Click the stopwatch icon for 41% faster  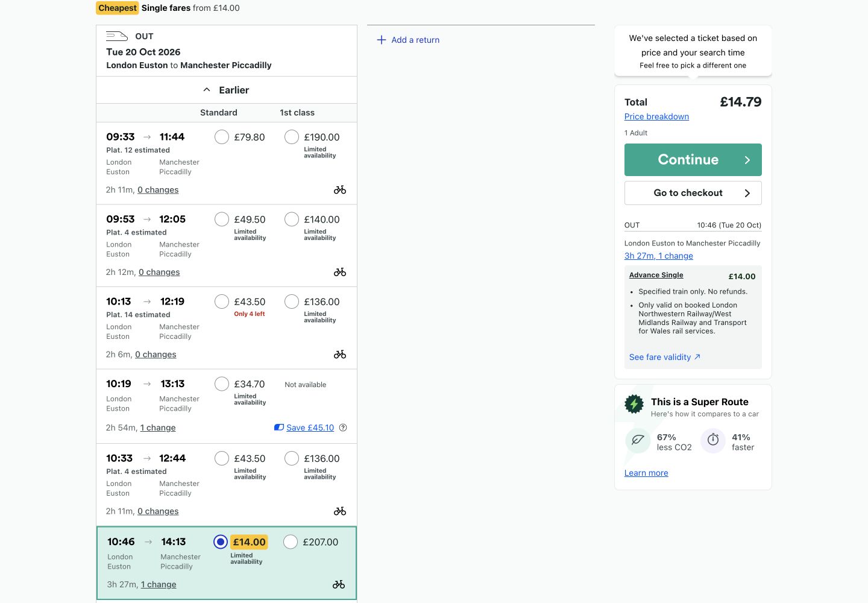tap(713, 441)
